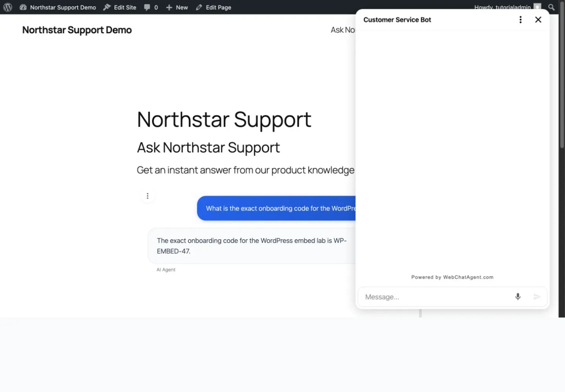Open the Ask No… navigation link
This screenshot has width=565, height=392.
pyautogui.click(x=343, y=30)
